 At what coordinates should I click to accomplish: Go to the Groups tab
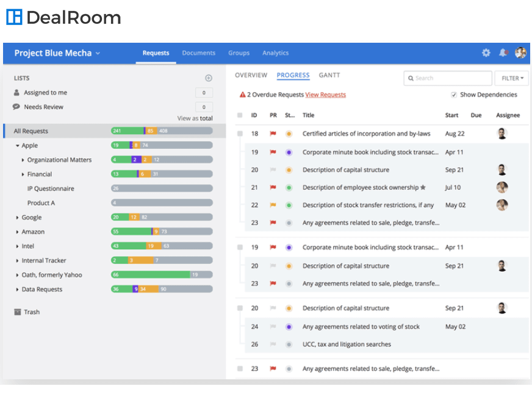pyautogui.click(x=239, y=53)
